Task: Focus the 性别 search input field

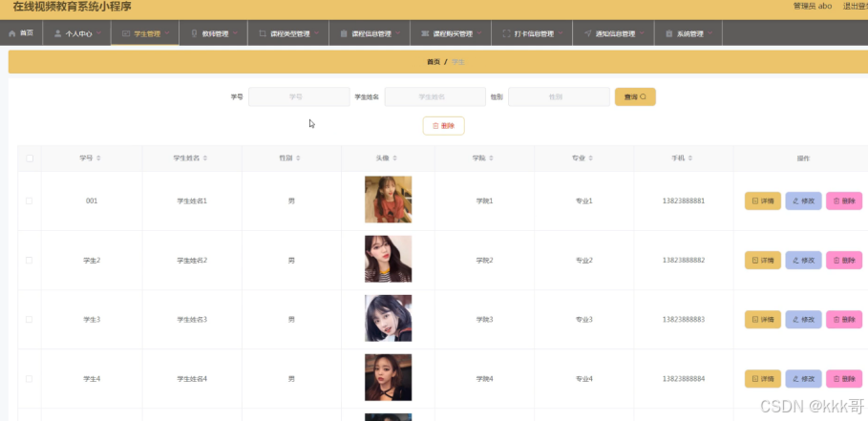Action: pyautogui.click(x=559, y=96)
